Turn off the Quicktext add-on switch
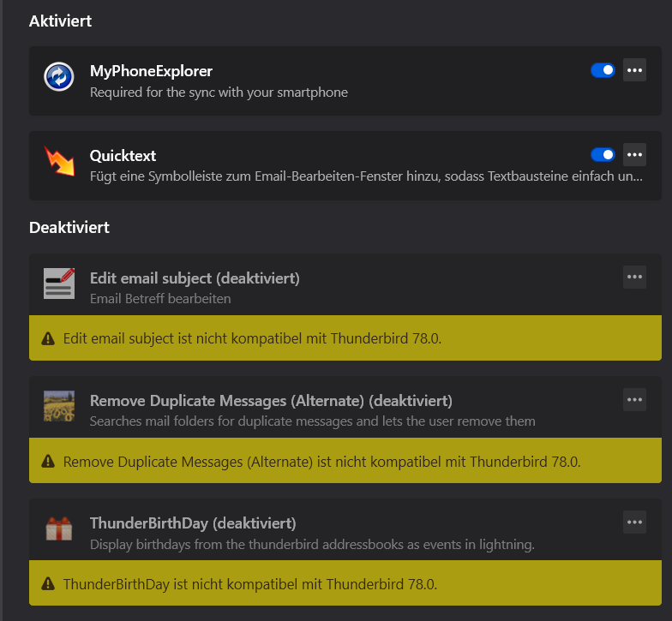The width and height of the screenshot is (672, 621). (x=603, y=154)
